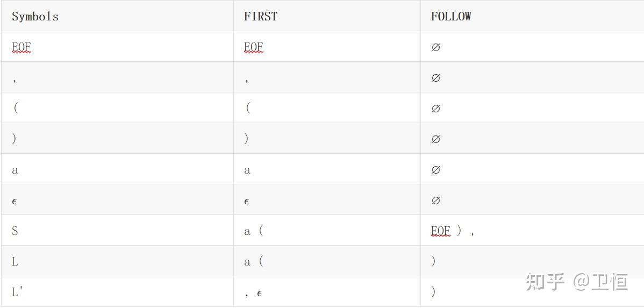644x308 pixels.
Task: Select the "L'" symbol cell
Action: tap(17, 292)
